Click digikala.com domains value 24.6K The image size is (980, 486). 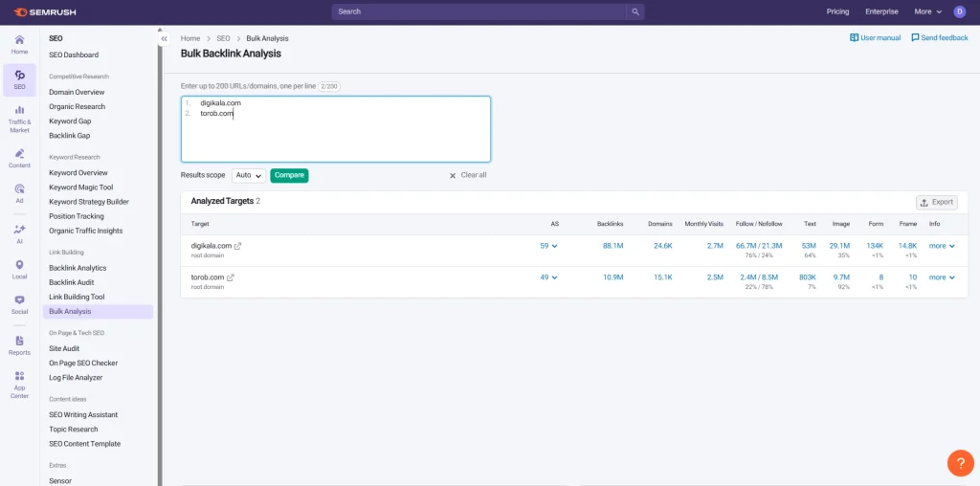pos(662,246)
